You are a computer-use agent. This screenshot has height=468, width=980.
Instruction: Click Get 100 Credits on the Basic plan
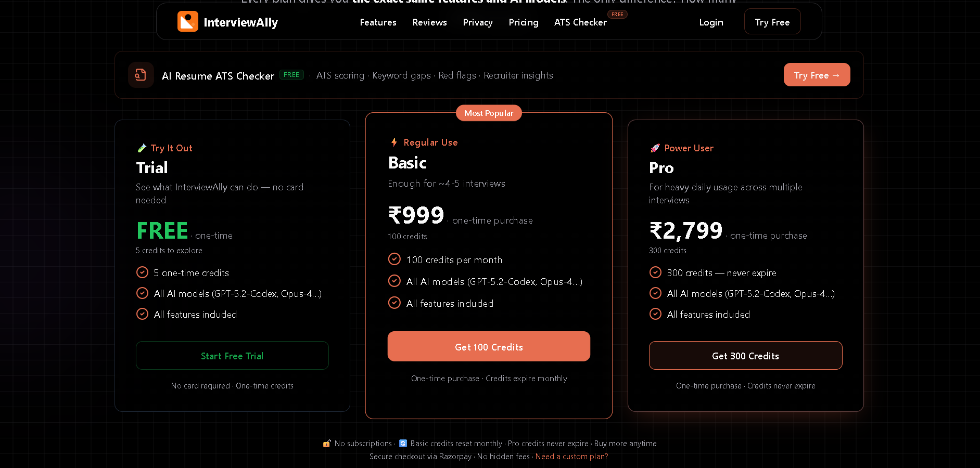pyautogui.click(x=488, y=346)
